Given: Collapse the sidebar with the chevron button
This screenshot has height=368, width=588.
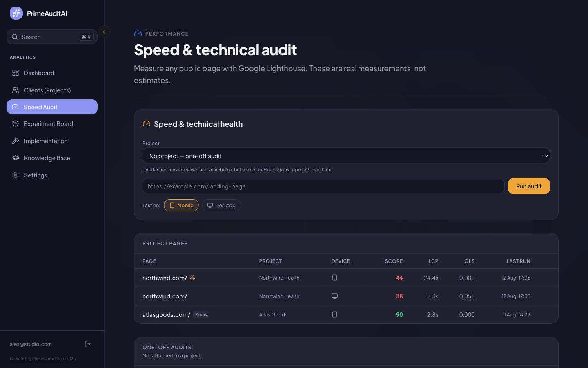Looking at the screenshot, I should [x=104, y=32].
